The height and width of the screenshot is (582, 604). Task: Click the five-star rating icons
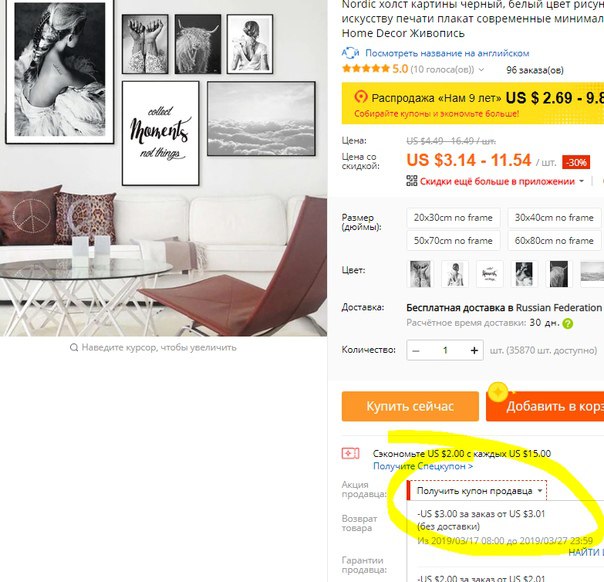tap(366, 69)
